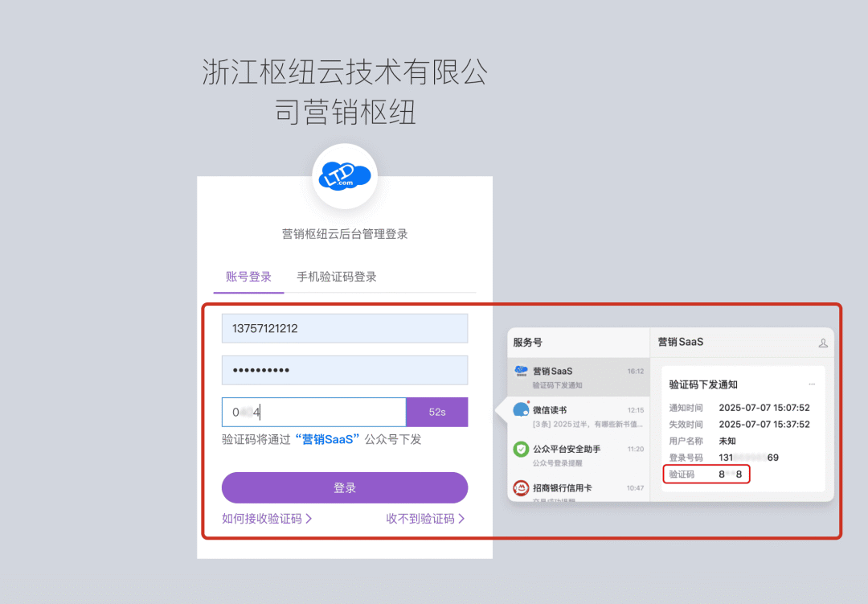The image size is (868, 604).
Task: Switch to 账号登录 tab
Action: click(x=248, y=277)
